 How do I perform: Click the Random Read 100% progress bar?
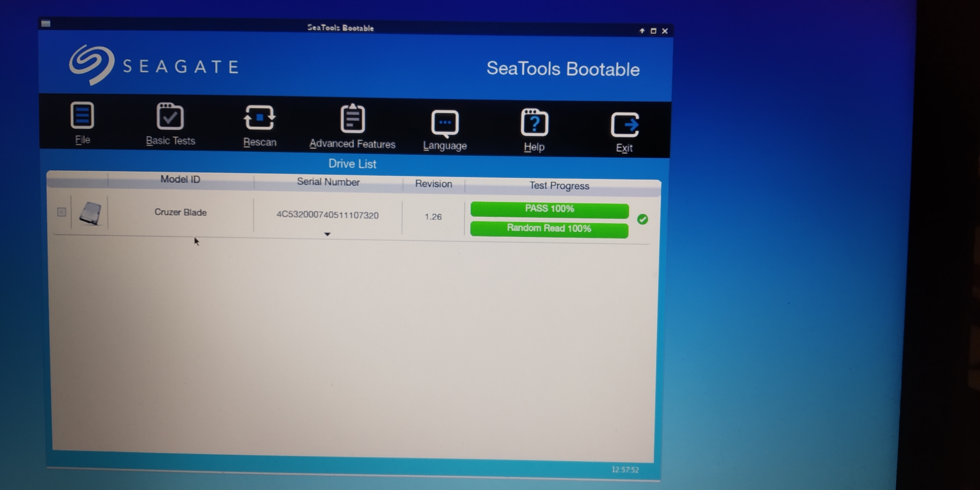(549, 229)
